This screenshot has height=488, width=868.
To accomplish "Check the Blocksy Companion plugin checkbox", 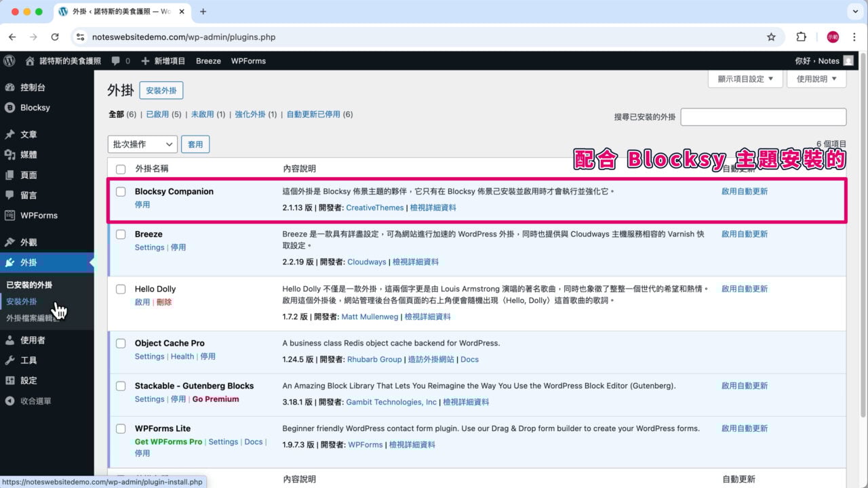I will (121, 191).
